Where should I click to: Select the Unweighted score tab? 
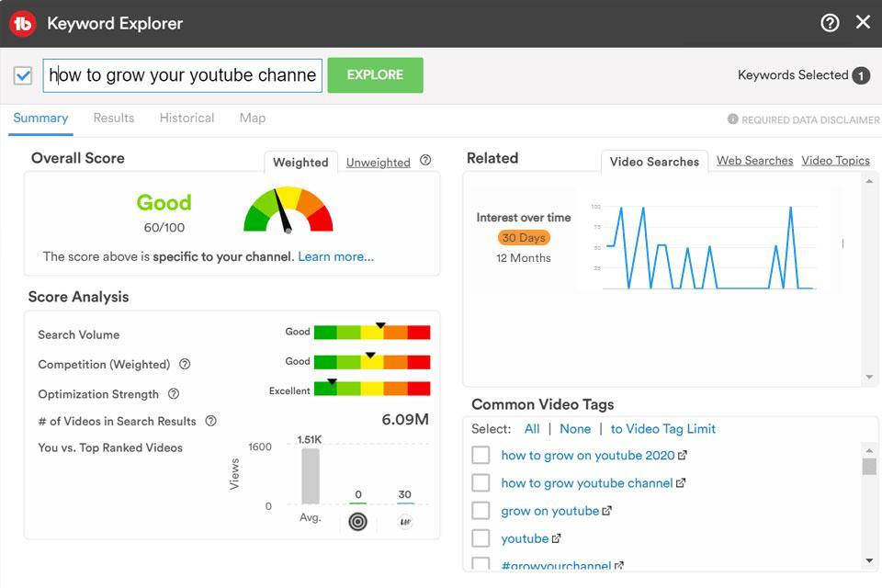(x=378, y=163)
